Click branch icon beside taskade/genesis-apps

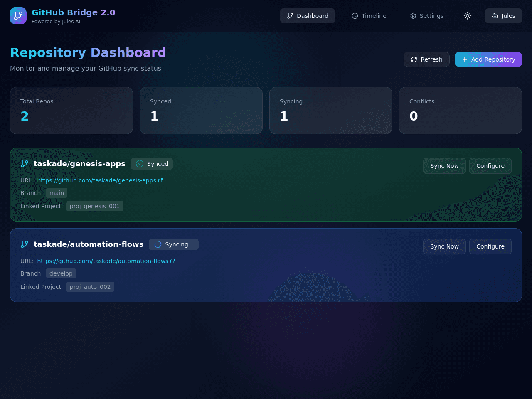coord(25,164)
